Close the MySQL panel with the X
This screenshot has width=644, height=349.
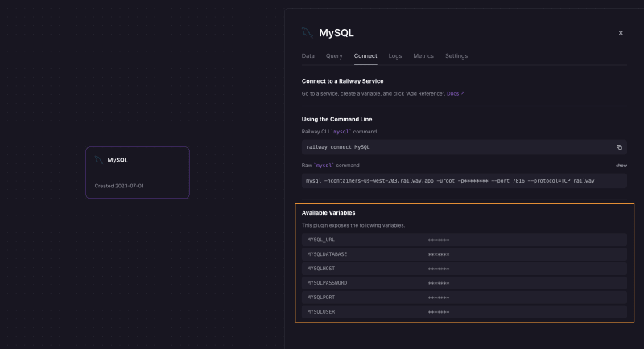click(x=621, y=33)
